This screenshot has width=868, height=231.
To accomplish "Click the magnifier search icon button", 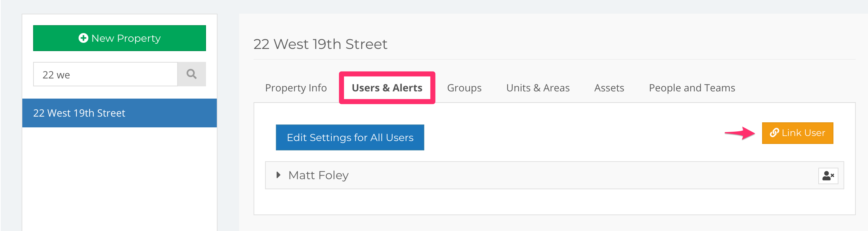I will 192,74.
